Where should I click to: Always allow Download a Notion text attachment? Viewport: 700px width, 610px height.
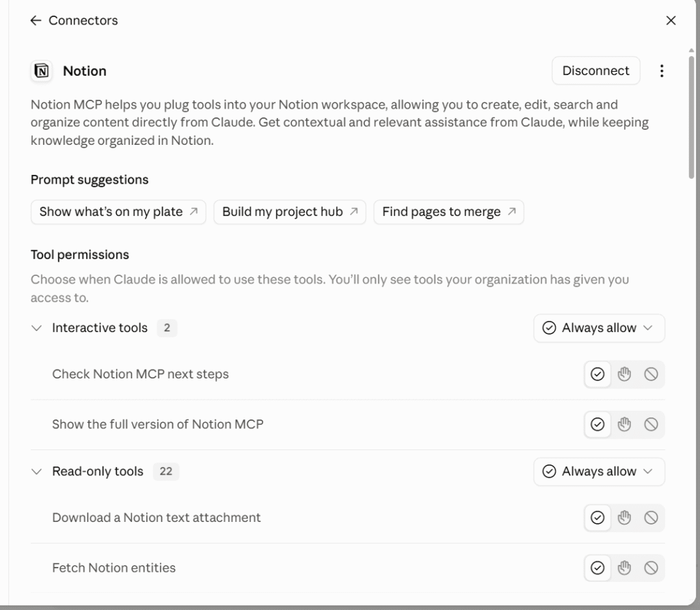[597, 518]
